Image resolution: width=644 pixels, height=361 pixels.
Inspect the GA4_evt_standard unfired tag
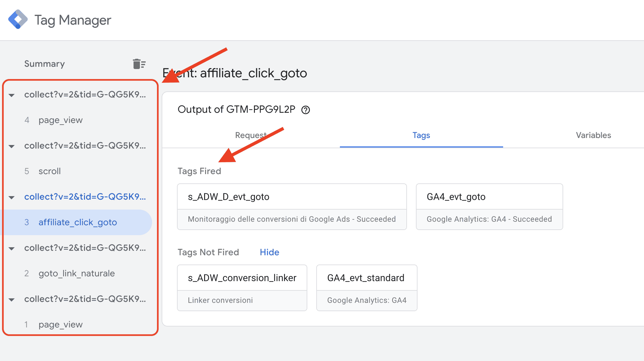tap(366, 278)
